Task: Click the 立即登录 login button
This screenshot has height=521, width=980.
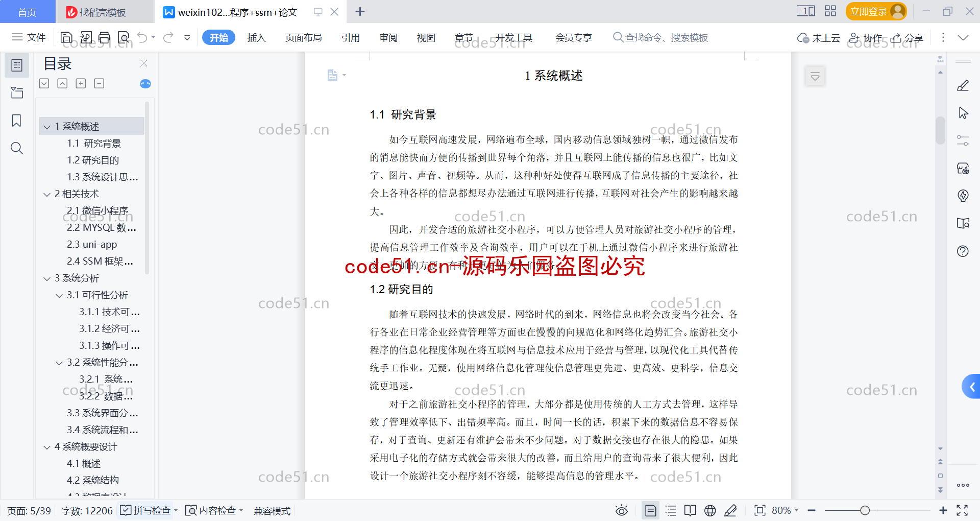Action: pos(876,11)
